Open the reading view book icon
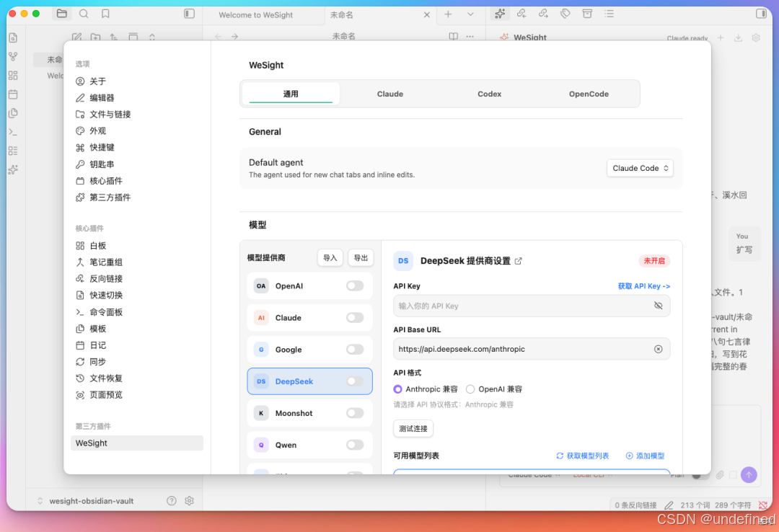The image size is (779, 532). pos(453,36)
